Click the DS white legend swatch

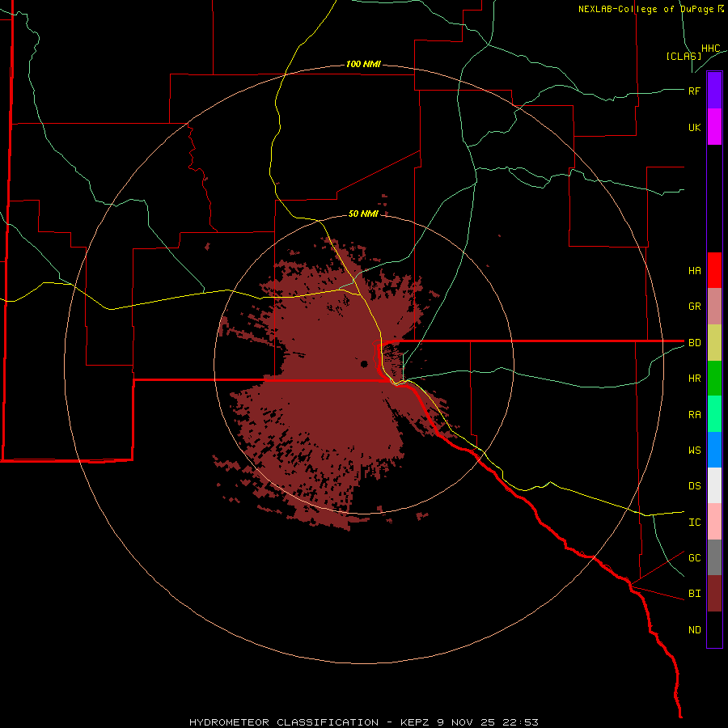(714, 485)
